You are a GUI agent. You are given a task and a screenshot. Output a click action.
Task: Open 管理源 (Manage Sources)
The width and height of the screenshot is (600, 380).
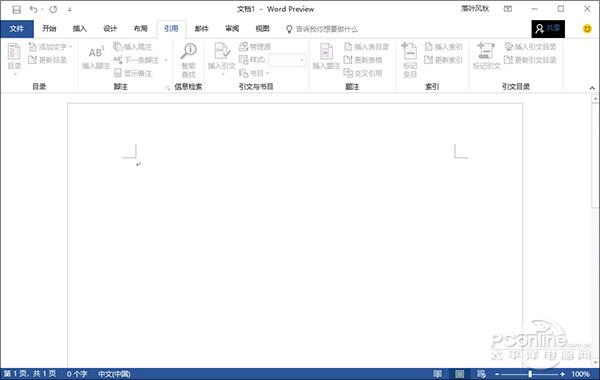point(255,47)
